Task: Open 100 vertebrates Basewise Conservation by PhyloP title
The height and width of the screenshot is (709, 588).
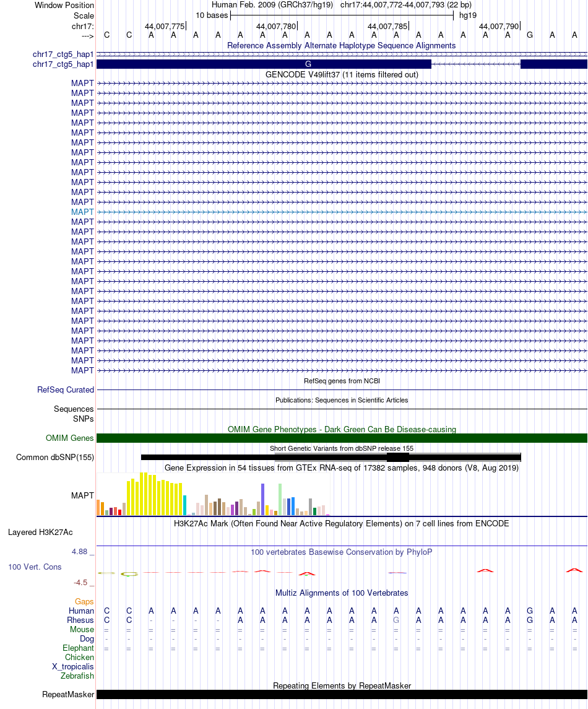Action: click(342, 552)
